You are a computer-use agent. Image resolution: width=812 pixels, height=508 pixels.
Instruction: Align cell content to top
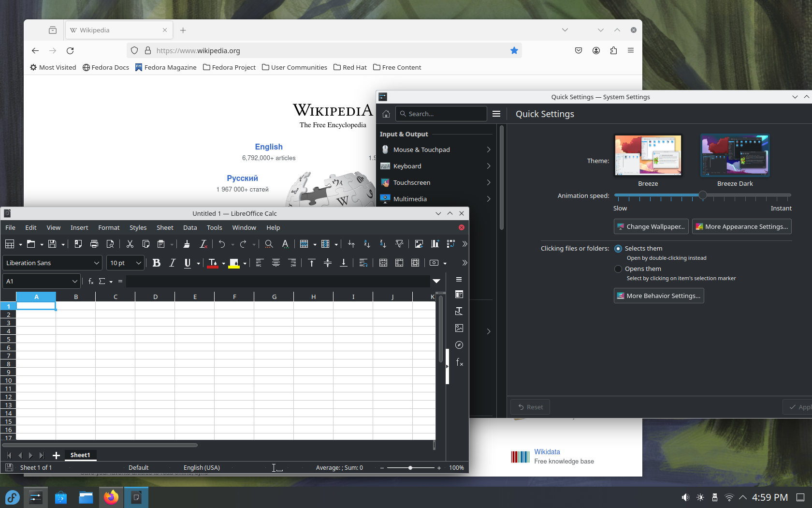coord(312,263)
